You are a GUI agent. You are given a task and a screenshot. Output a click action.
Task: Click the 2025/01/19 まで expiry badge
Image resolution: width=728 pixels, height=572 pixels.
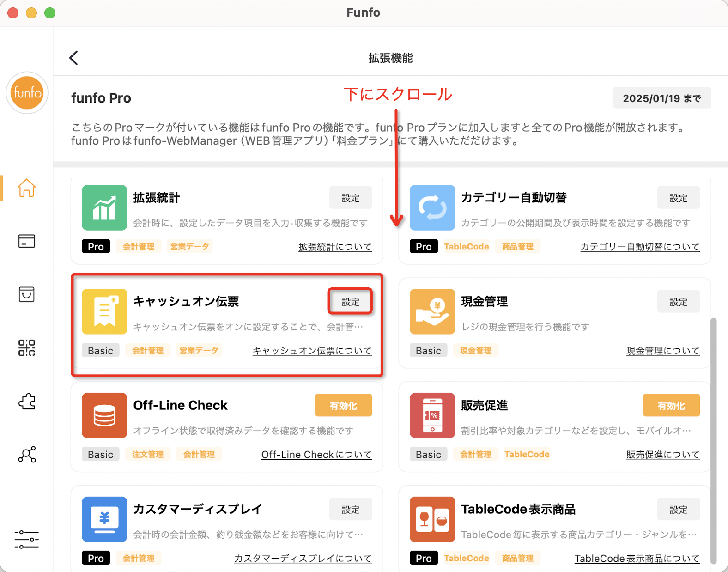(x=662, y=98)
